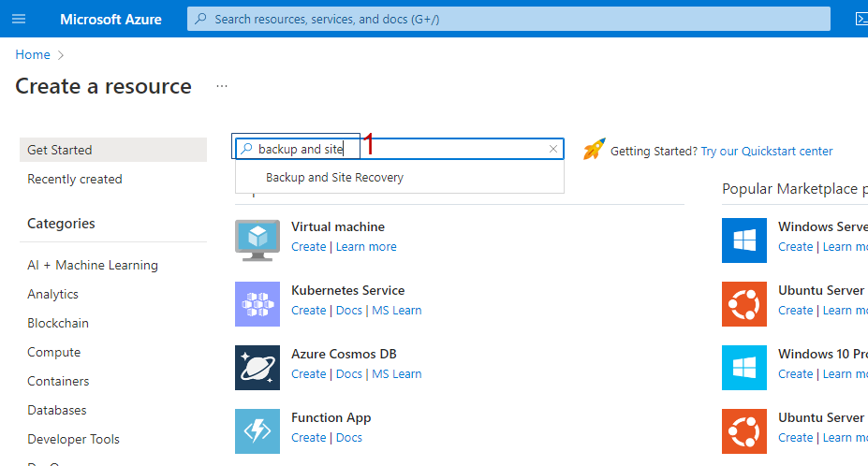Open Cloud Shell icon in top bar
Screen dimensions: 868x466
pyautogui.click(x=861, y=20)
